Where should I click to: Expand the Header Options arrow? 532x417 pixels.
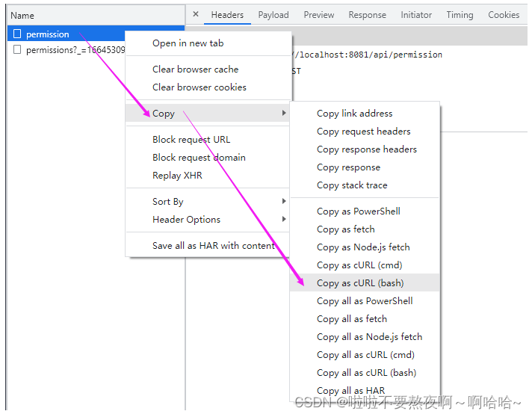coord(284,219)
